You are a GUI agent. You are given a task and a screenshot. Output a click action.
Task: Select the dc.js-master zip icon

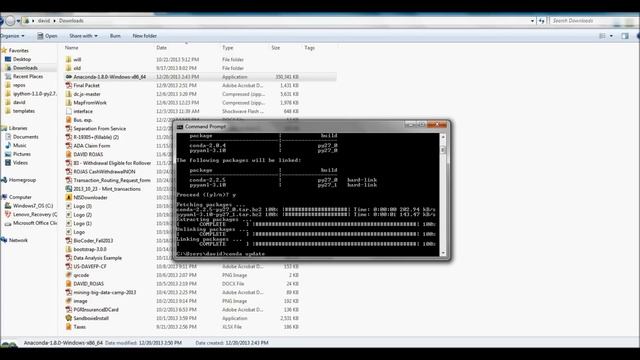point(69,94)
